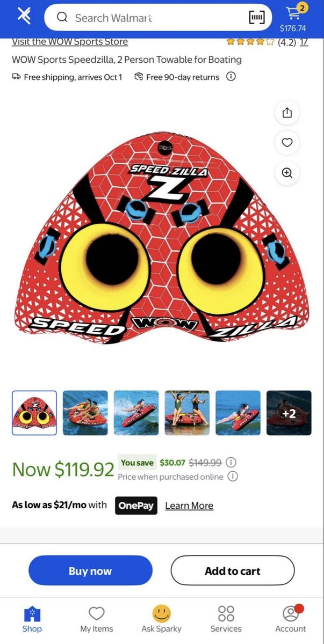Tap the share icon beside the product image

[x=287, y=112]
